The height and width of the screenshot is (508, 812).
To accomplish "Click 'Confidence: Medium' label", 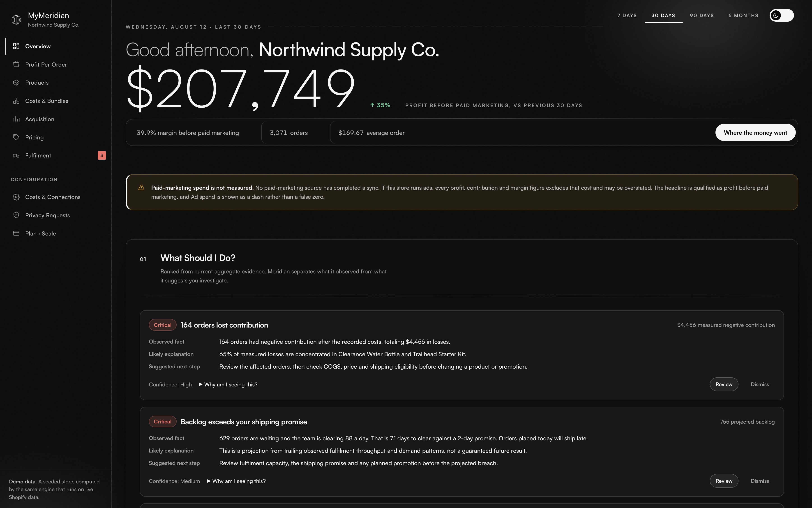I will pyautogui.click(x=174, y=481).
